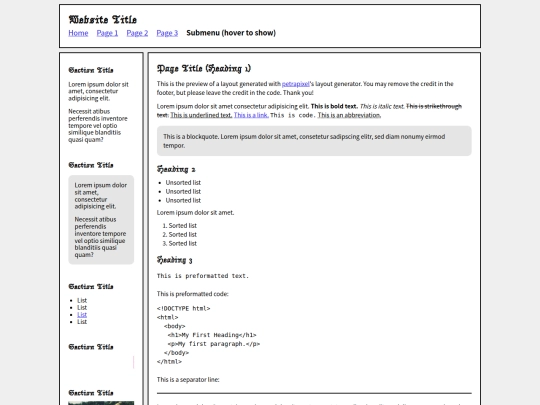Click the sidebar gray box Lorem ipsum text
Viewport: 540px width, 405px height.
pyautogui.click(x=101, y=196)
